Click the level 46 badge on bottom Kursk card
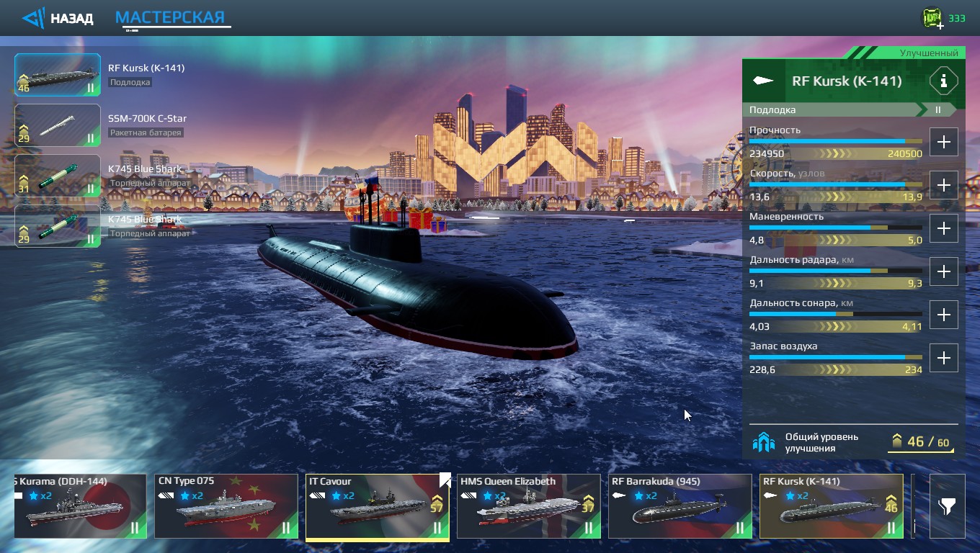980x553 pixels. (x=891, y=505)
